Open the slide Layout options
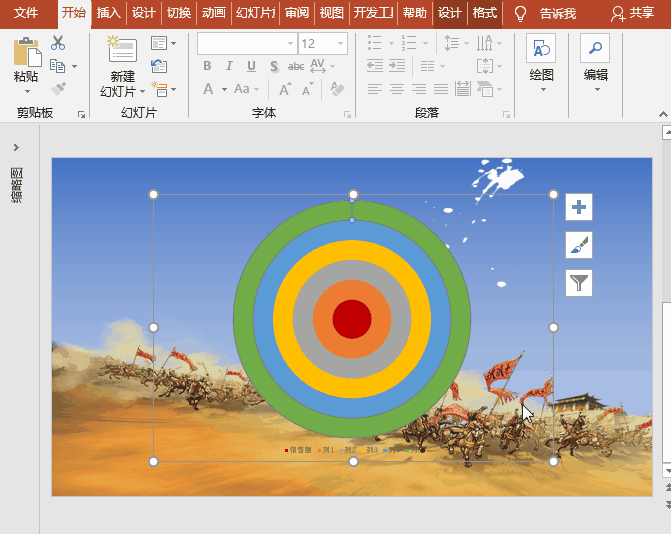 (x=163, y=43)
